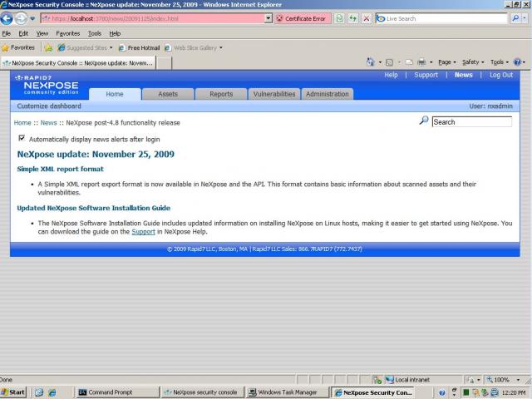Open the Free Hotmail favorite link
This screenshot has height=399, width=532.
pyautogui.click(x=139, y=48)
